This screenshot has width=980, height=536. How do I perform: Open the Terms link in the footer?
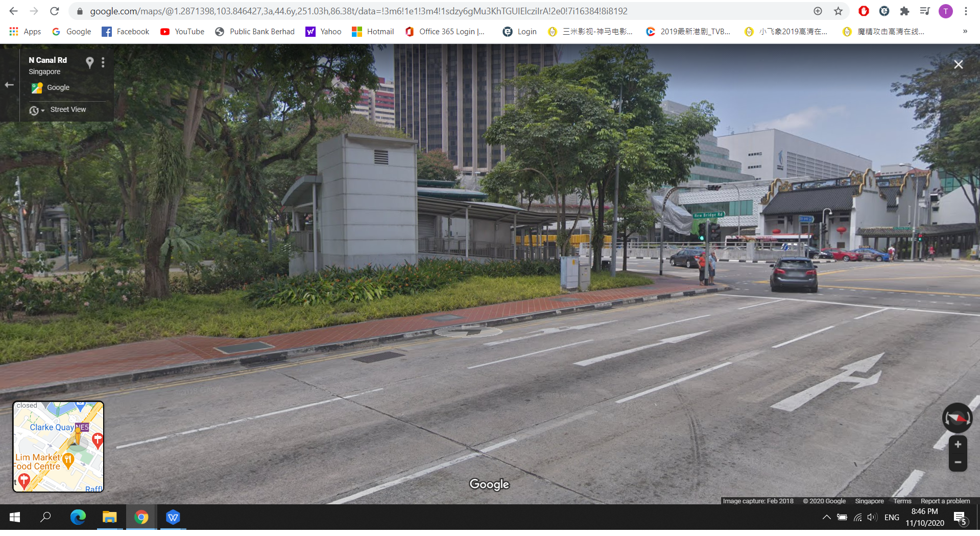point(902,501)
